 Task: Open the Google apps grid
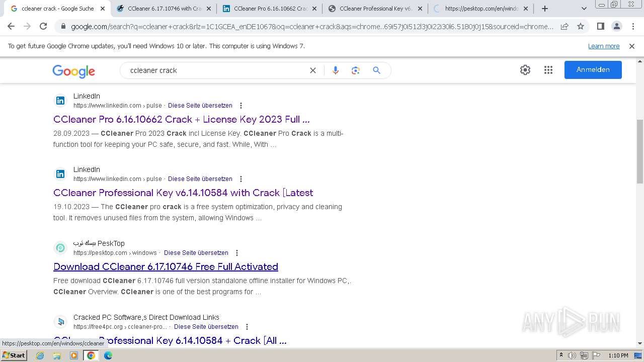[x=548, y=70]
